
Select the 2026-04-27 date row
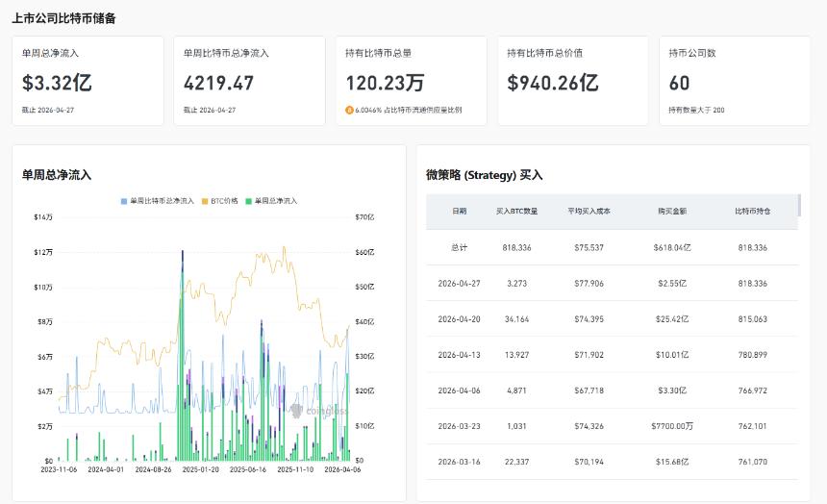pyautogui.click(x=459, y=284)
